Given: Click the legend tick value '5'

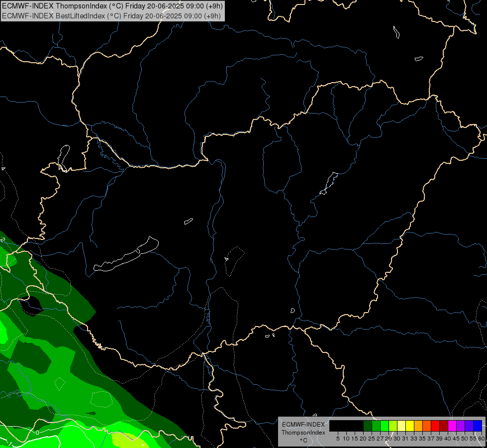Looking at the screenshot, I should [338, 439].
